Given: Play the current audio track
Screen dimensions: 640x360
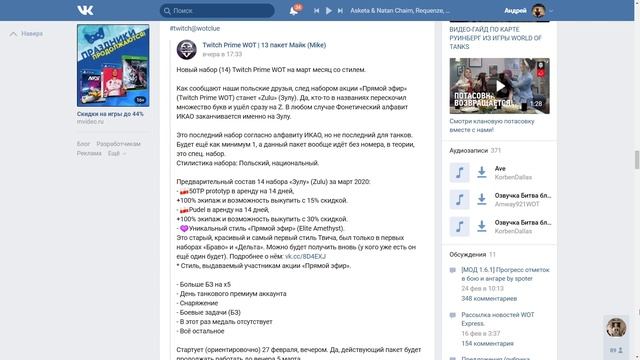Looking at the screenshot, I should (x=329, y=11).
